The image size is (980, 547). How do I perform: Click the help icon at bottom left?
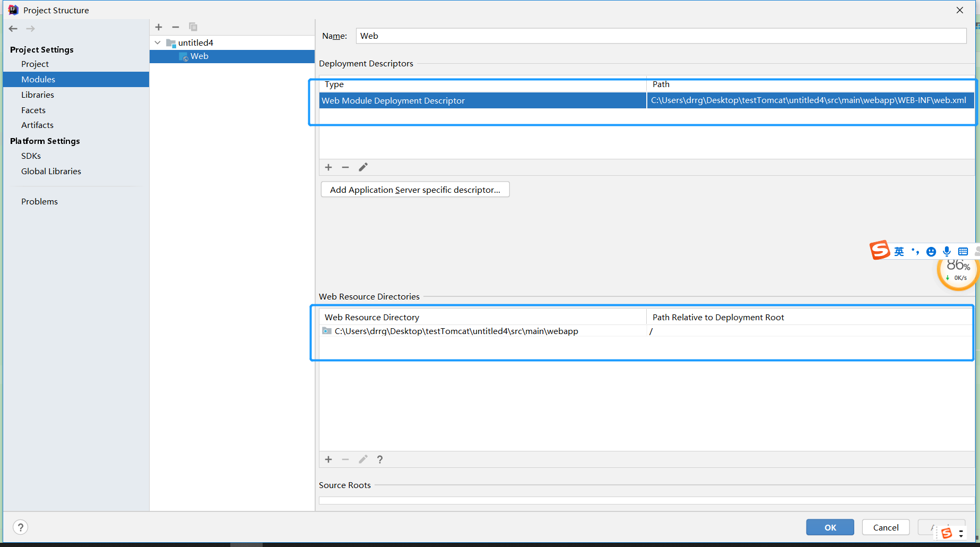pos(20,527)
